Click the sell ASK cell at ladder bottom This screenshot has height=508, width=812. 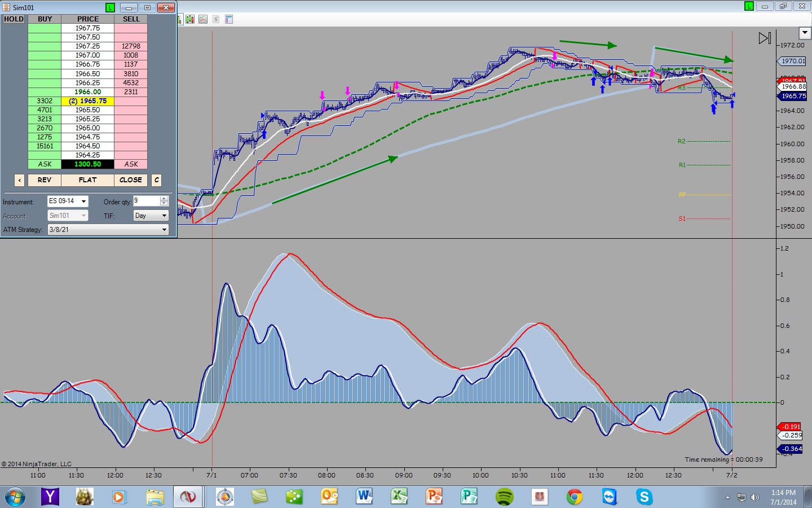[x=131, y=164]
